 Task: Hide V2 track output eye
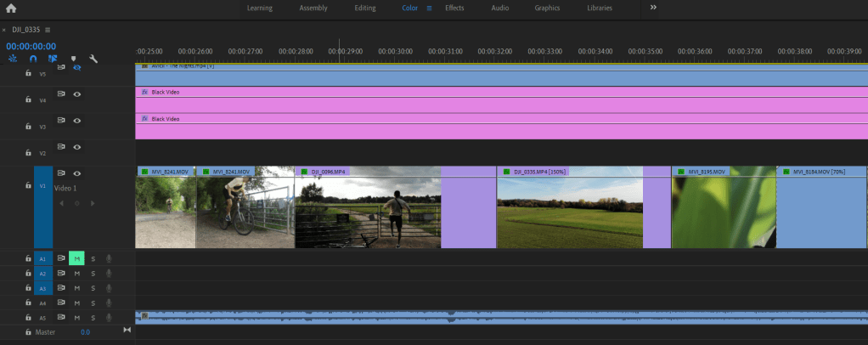77,147
